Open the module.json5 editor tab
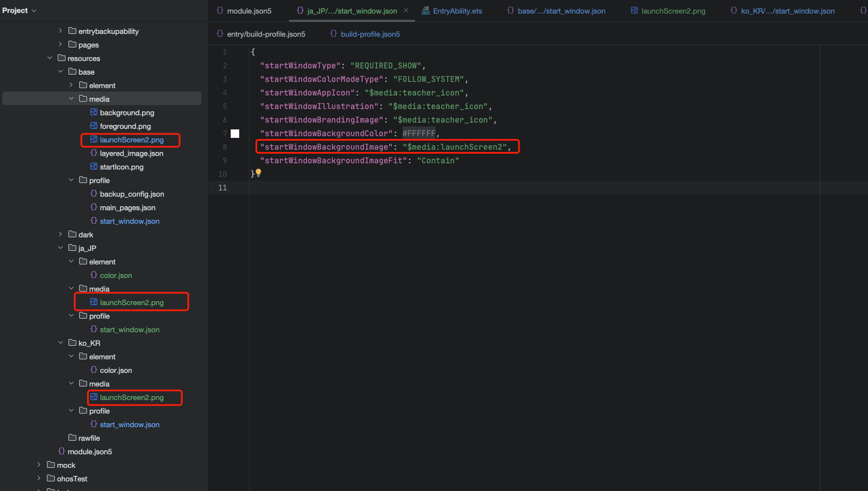The height and width of the screenshot is (491, 868). click(249, 11)
